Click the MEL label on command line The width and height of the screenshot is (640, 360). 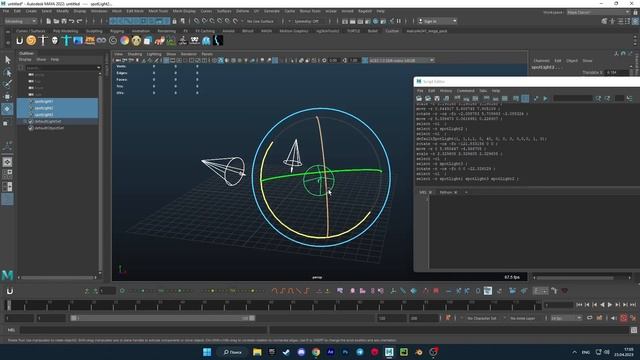coord(11,330)
